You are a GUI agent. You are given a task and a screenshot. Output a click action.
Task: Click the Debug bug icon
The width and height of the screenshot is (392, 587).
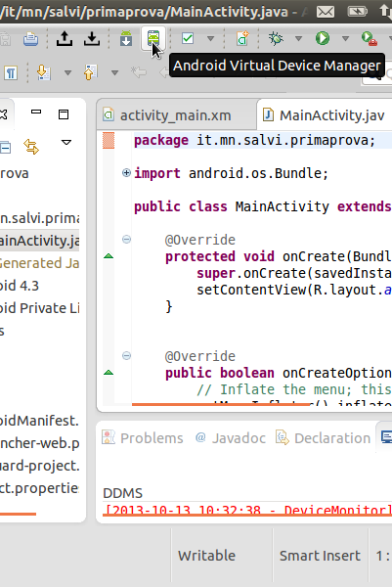coord(276,38)
